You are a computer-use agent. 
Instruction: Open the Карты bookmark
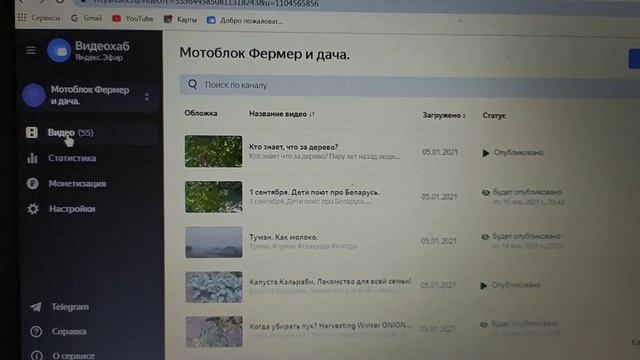(180, 19)
